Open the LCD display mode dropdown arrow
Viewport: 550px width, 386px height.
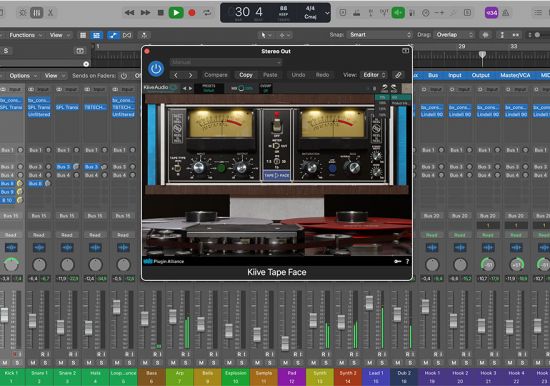[x=327, y=13]
